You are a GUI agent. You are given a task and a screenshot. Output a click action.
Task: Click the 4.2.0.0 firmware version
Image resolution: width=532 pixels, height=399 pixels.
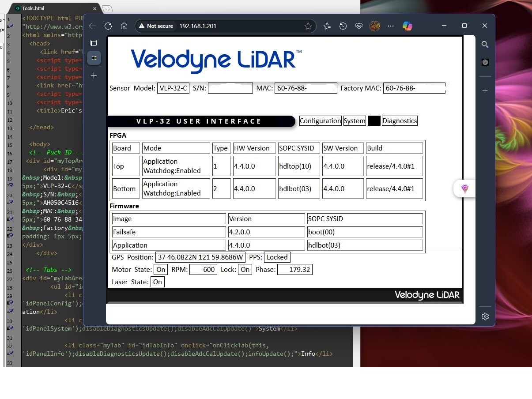tap(266, 232)
